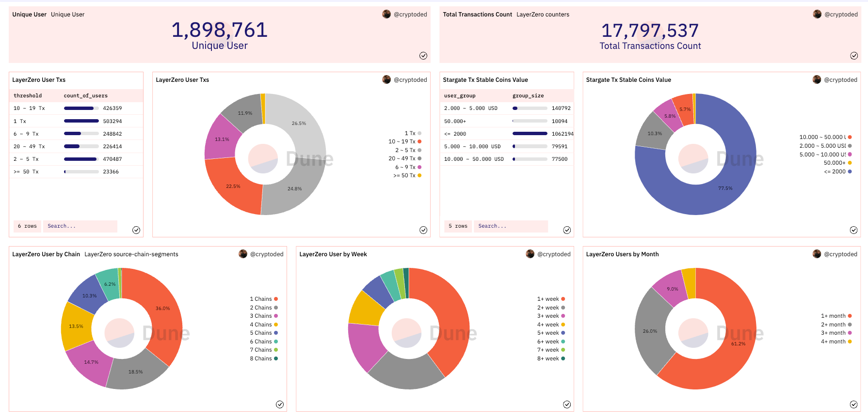
Task: Click the '1062194' value in <= 2000 row
Action: point(563,134)
